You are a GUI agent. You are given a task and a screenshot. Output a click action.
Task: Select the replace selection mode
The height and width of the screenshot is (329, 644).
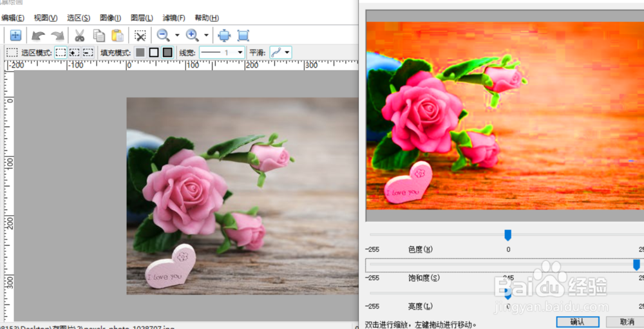click(61, 53)
